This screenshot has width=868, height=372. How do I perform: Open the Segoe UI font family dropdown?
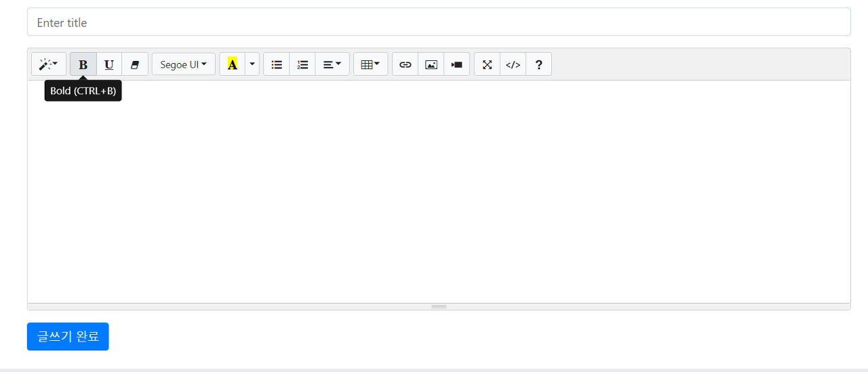tap(184, 64)
